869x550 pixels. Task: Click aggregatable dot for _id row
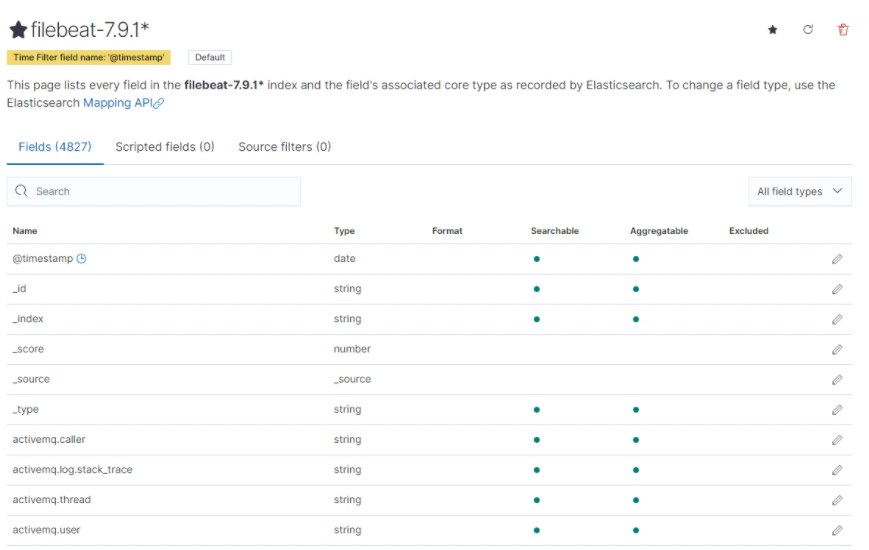click(636, 289)
